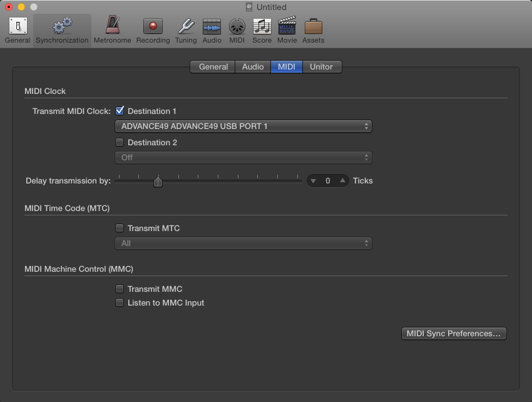Screen dimensions: 532x402
Task: Expand the MTC All port dropdown
Action: tap(243, 243)
